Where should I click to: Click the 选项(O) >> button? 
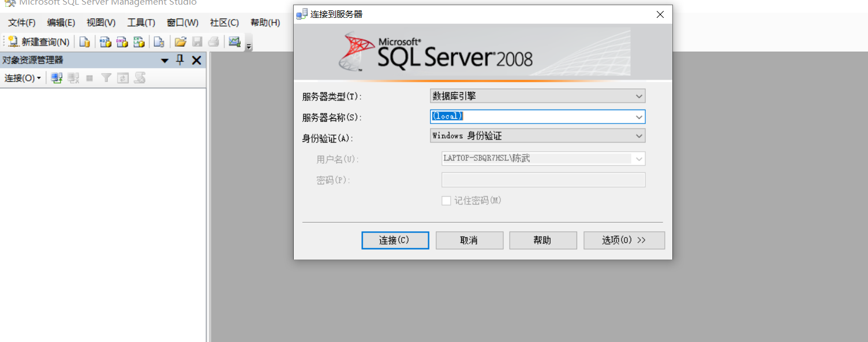pos(624,240)
